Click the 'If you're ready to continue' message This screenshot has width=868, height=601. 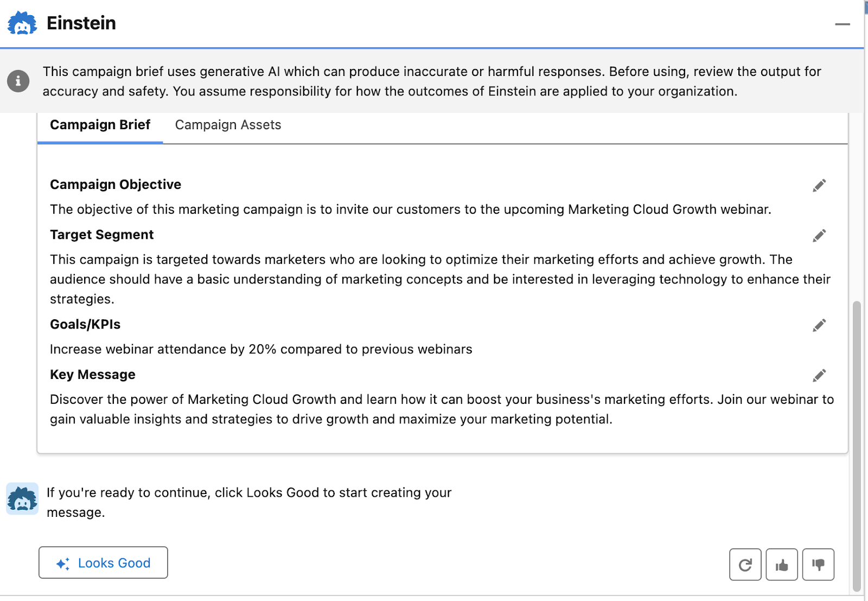tap(249, 502)
